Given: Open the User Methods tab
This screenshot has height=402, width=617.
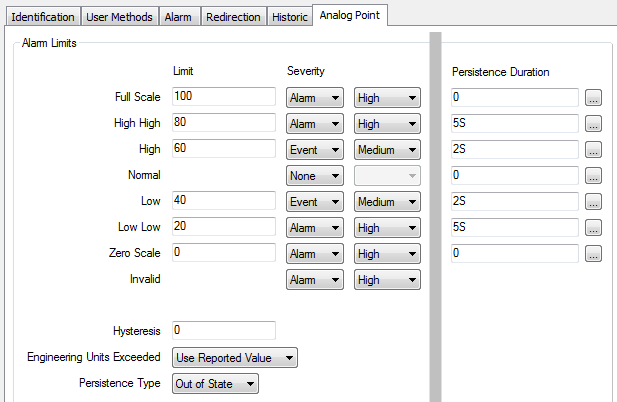Looking at the screenshot, I should tap(119, 17).
